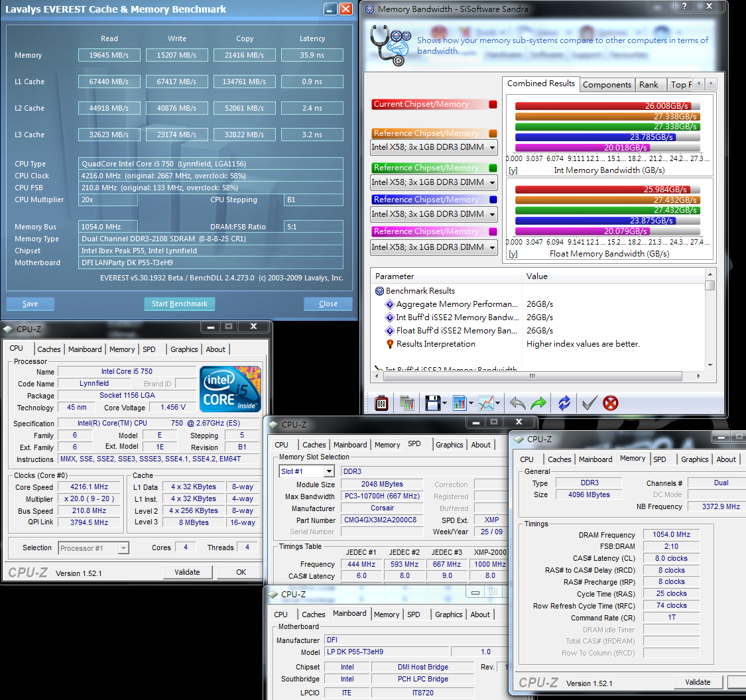The height and width of the screenshot is (700, 746).
Task: Click the grey back arrow in Sandra
Action: [x=517, y=403]
